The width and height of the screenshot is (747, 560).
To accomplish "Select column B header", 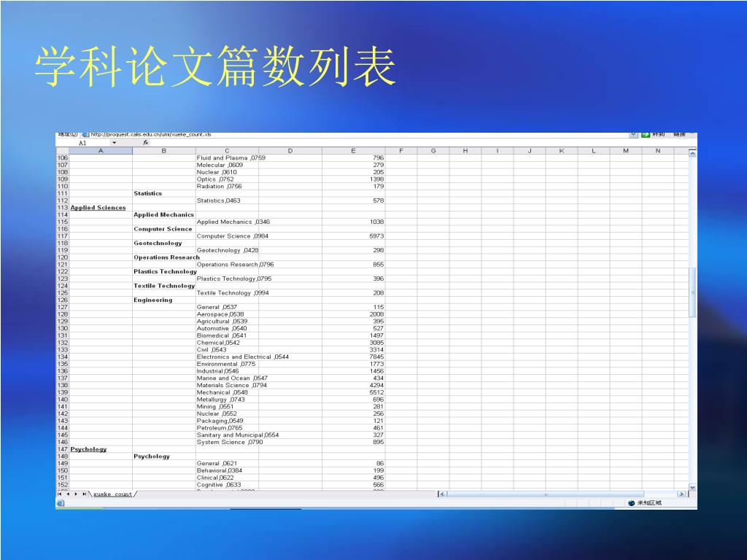I will [x=164, y=151].
